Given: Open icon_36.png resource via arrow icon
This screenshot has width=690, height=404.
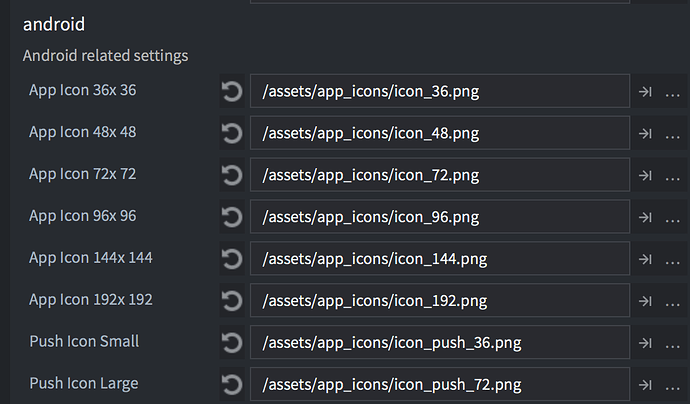Looking at the screenshot, I should click(x=646, y=92).
